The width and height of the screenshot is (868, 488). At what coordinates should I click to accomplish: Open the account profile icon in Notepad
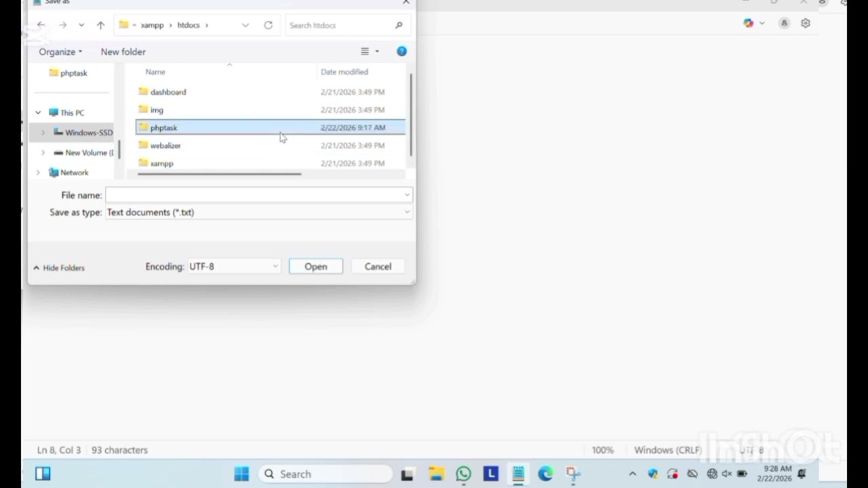[x=784, y=23]
